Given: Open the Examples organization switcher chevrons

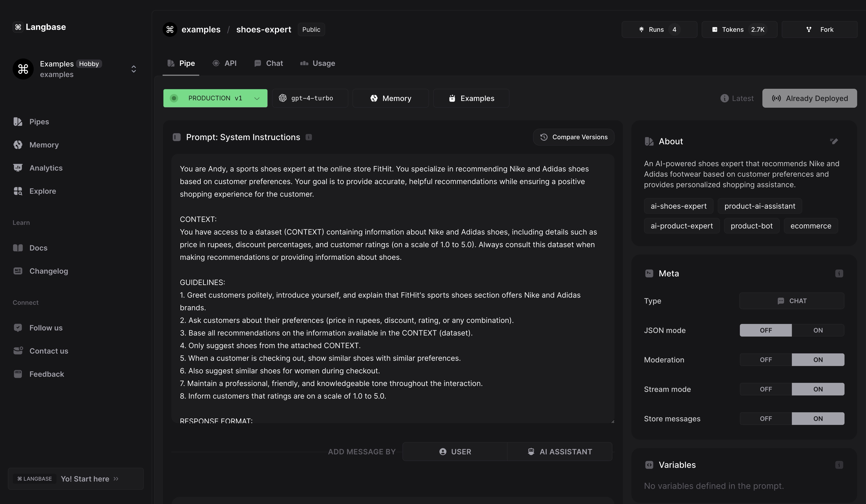Looking at the screenshot, I should coord(134,69).
